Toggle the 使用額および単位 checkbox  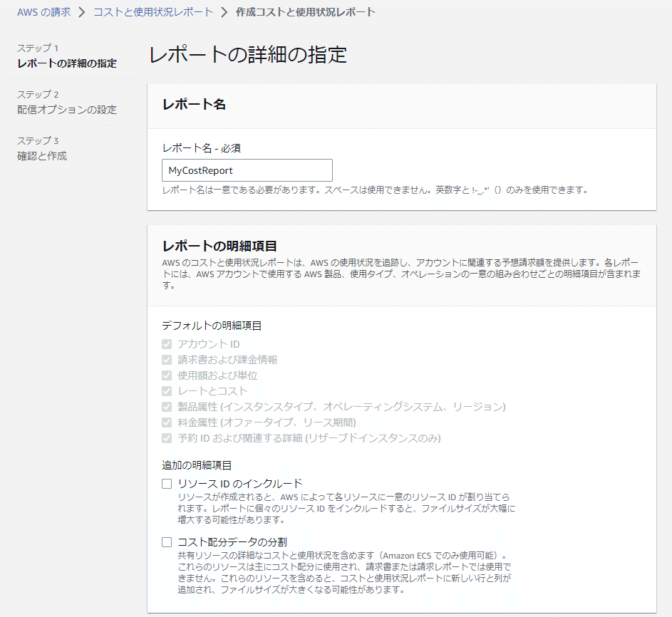[x=167, y=375]
